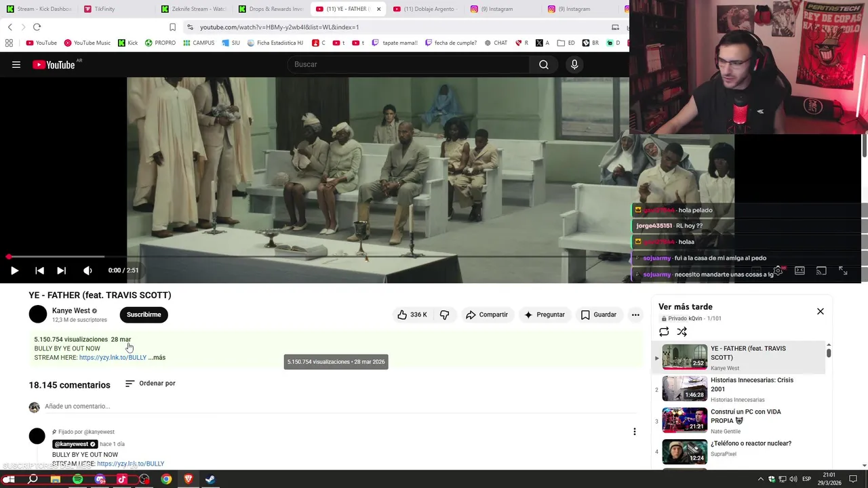Dislike the video

coord(445,314)
